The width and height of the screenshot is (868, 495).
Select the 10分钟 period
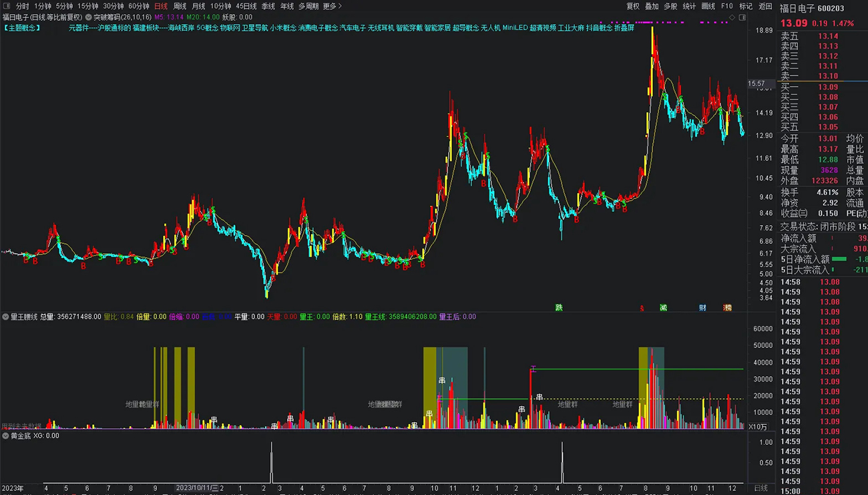(220, 6)
